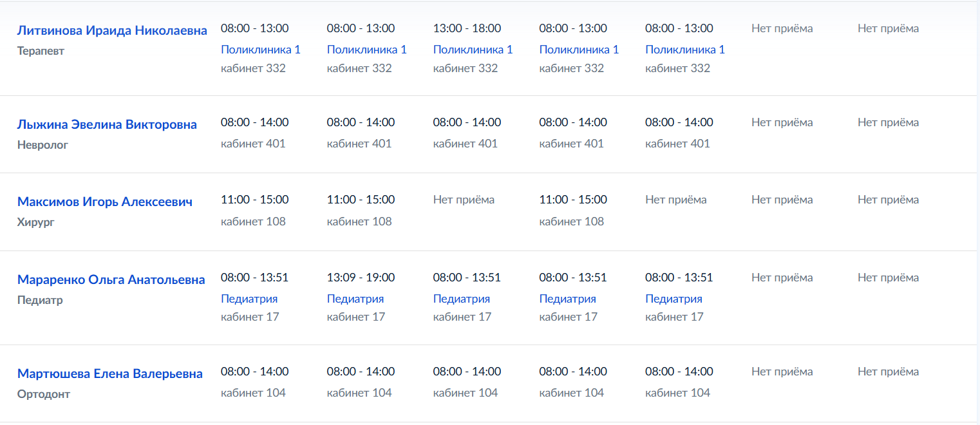Screen dimensions: 980x425
Task: Open doctor profile Максимов Игорь Алексеевич
Action: pos(105,202)
